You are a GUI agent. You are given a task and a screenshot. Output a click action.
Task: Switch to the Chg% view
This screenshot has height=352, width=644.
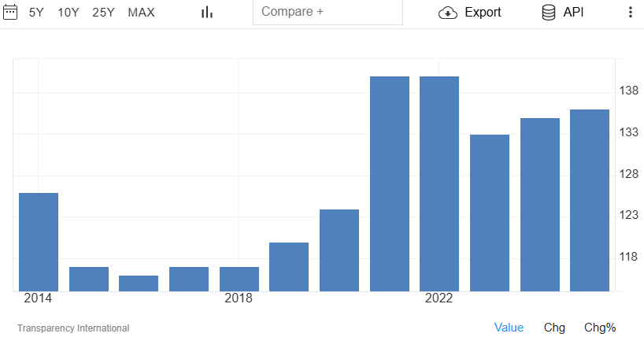click(600, 328)
